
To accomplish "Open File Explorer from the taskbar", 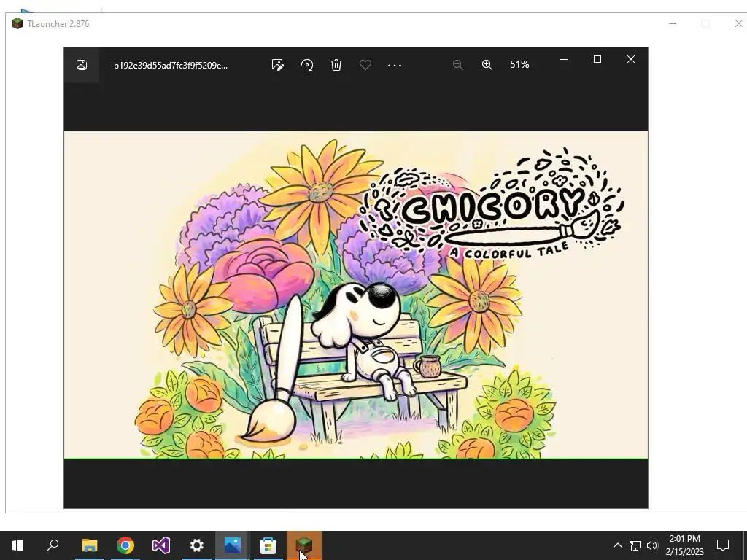I will point(89,545).
